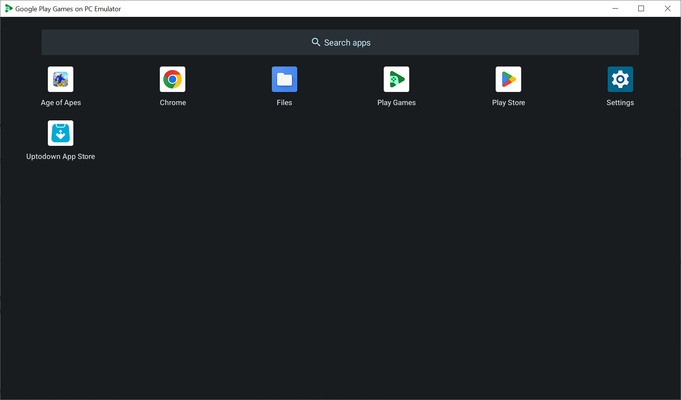Open the Play Store app icon
The height and width of the screenshot is (400, 681).
508,79
